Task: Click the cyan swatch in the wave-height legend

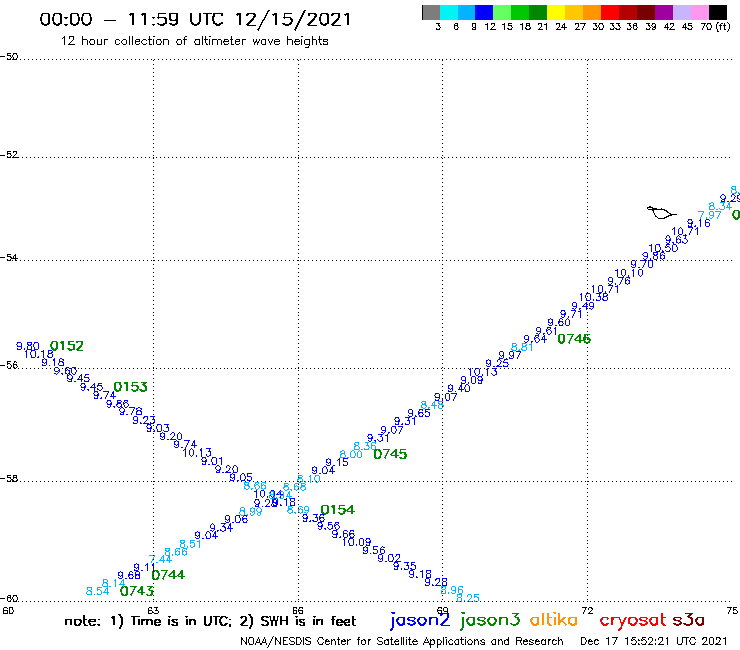Action: pyautogui.click(x=448, y=12)
